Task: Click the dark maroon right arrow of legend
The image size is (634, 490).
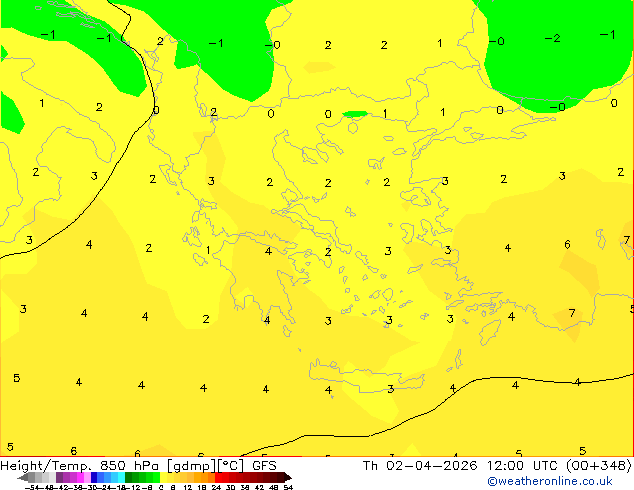Action: click(x=288, y=477)
